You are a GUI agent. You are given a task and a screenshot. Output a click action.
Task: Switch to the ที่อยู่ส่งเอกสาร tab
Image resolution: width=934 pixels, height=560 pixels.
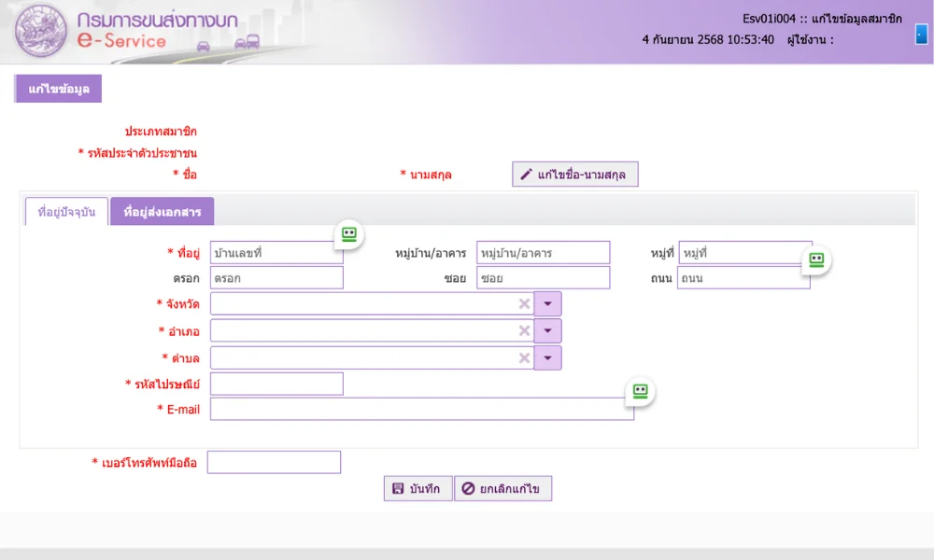click(x=162, y=212)
